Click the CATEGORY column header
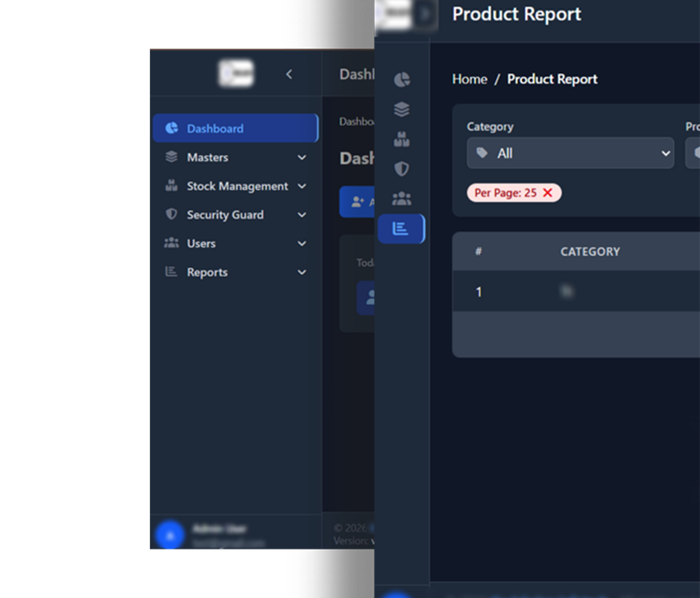The width and height of the screenshot is (700, 598). click(590, 251)
